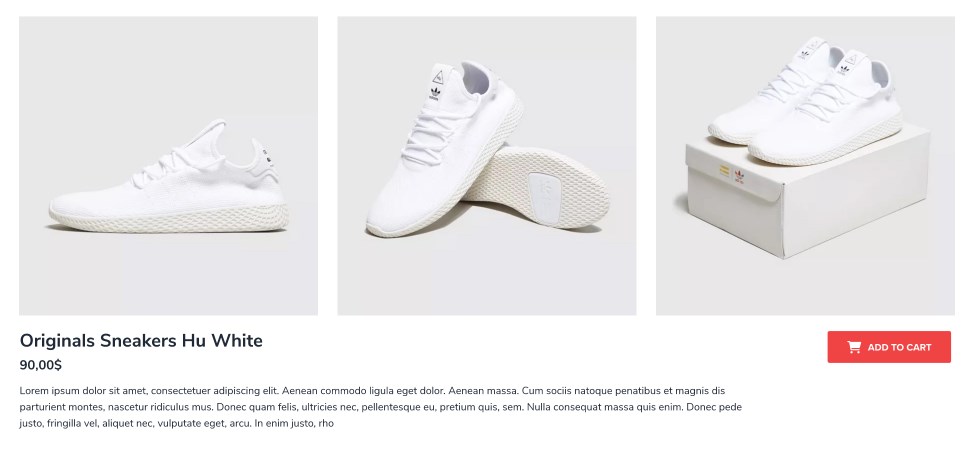Click the yellow label on the shoe box
The image size is (971, 452).
click(724, 170)
